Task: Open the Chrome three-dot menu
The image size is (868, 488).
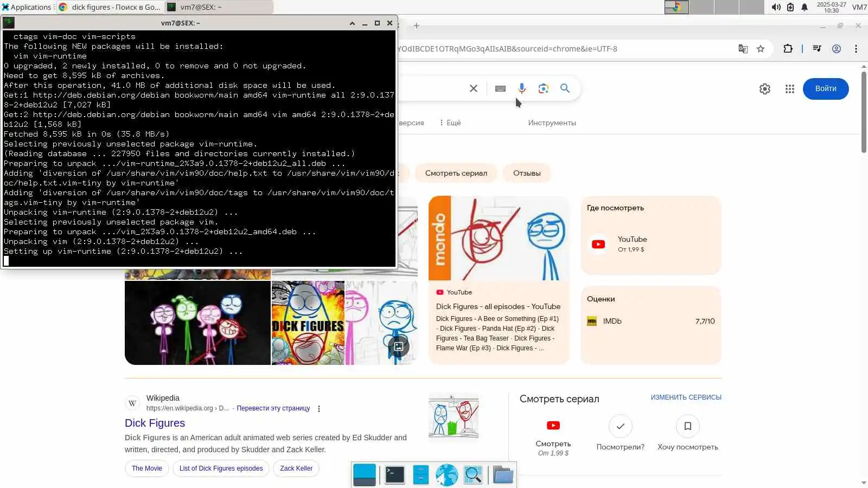Action: tap(856, 49)
